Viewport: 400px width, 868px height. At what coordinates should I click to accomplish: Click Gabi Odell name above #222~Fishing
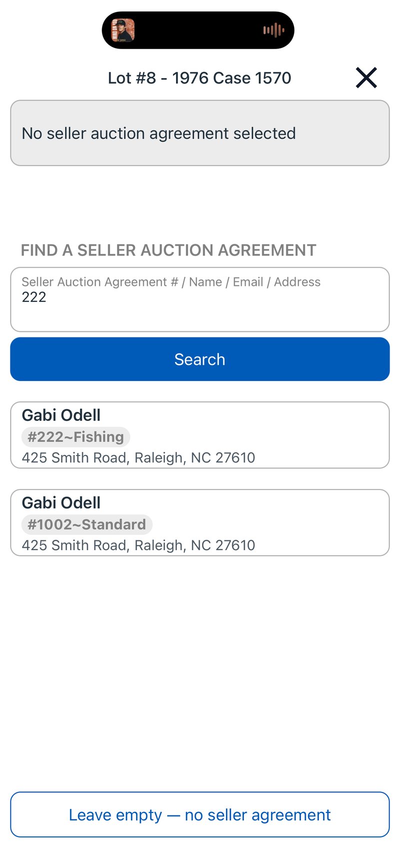coord(61,415)
